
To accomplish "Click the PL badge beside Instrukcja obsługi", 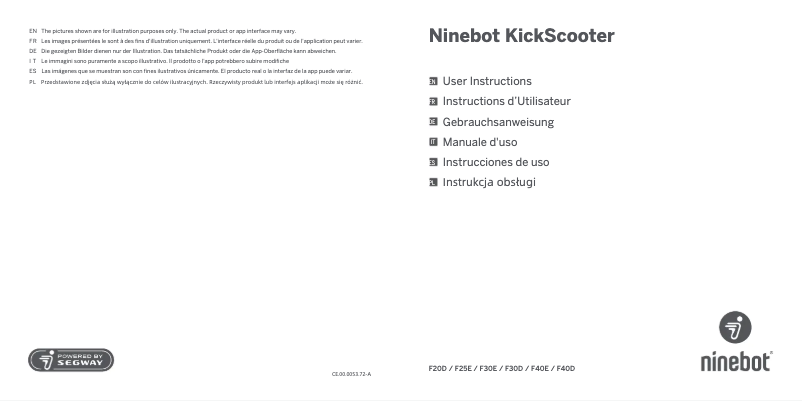I will (433, 182).
